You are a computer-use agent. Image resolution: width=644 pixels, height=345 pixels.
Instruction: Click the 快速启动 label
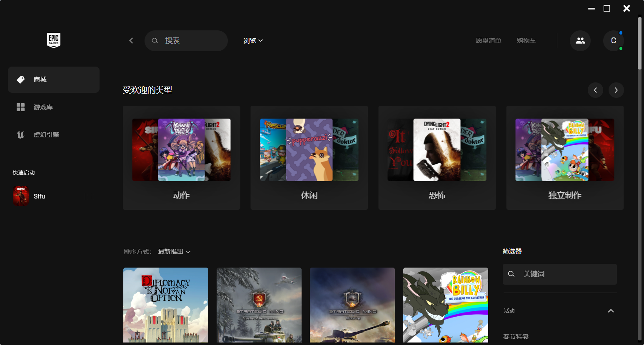pyautogui.click(x=24, y=173)
